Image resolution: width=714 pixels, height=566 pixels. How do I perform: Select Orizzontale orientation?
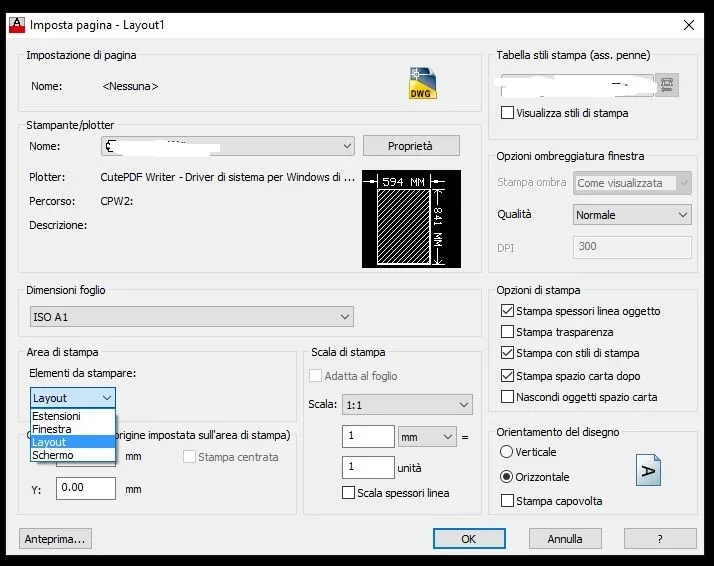pyautogui.click(x=506, y=477)
